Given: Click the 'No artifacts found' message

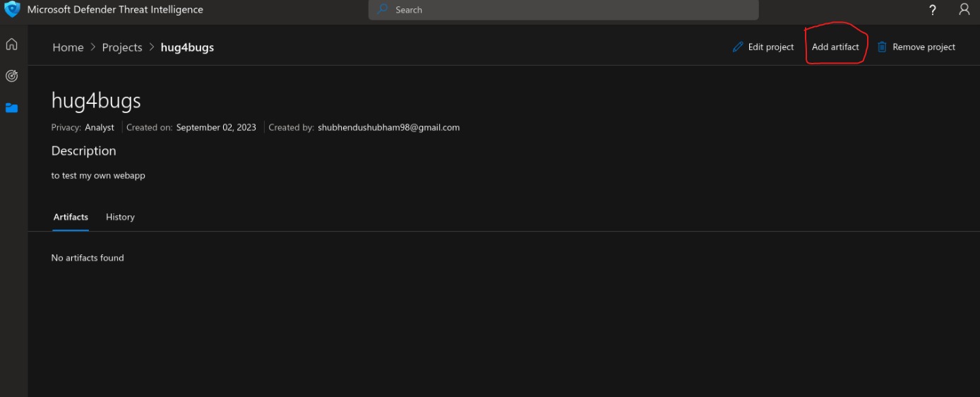Looking at the screenshot, I should (88, 258).
